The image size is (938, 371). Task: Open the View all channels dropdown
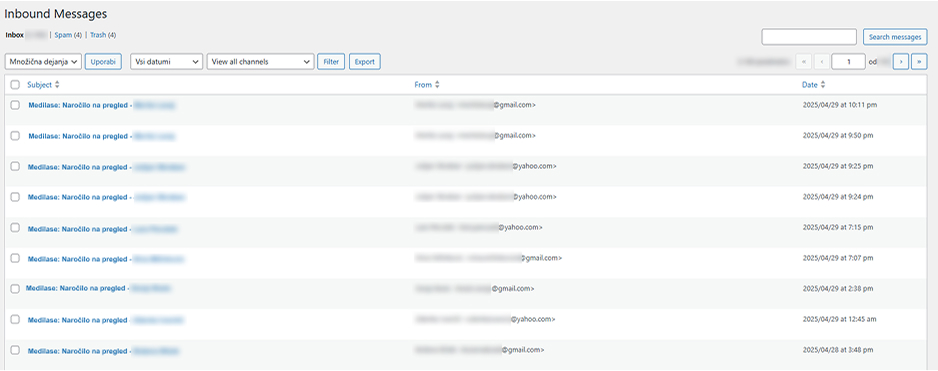pyautogui.click(x=260, y=62)
